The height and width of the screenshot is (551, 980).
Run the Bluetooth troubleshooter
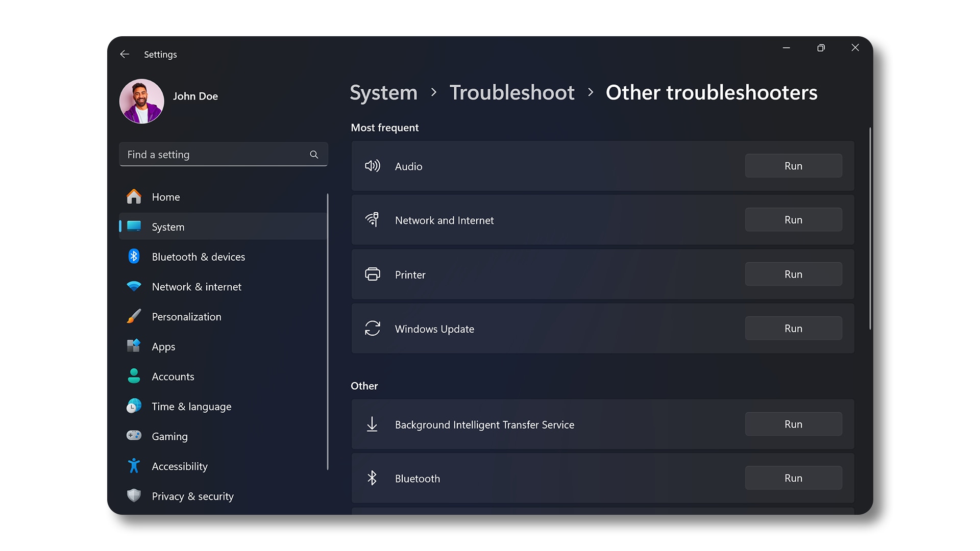click(793, 479)
